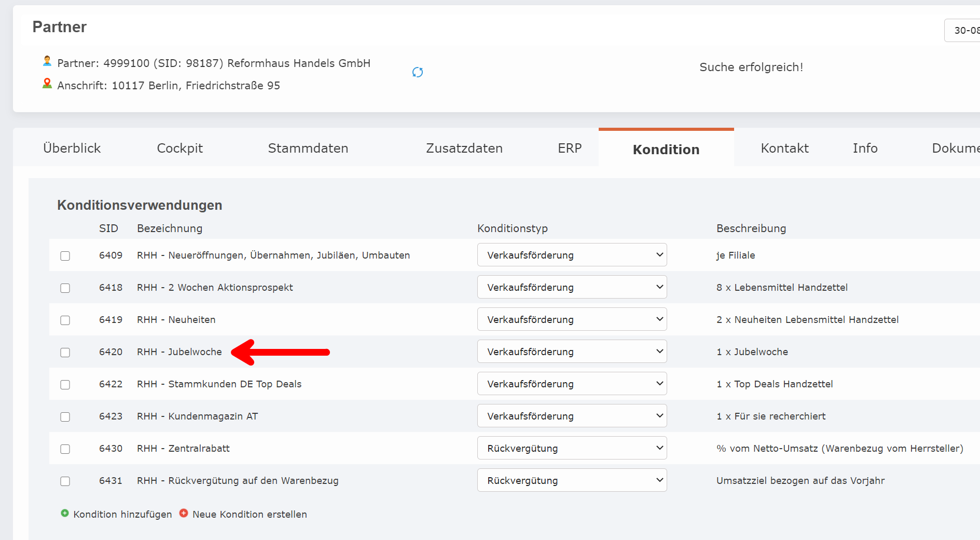Click the Neue Kondition erstellen link

click(250, 514)
